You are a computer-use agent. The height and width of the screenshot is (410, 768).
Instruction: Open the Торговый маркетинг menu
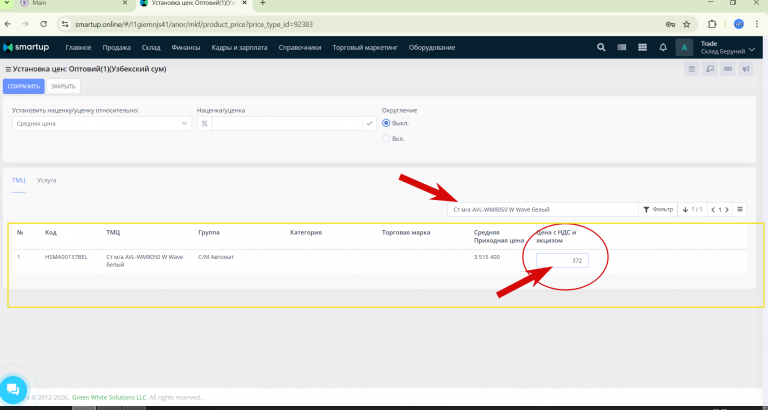365,48
